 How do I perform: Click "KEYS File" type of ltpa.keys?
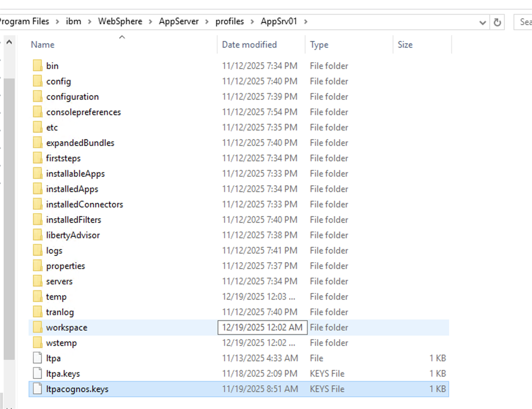327,374
